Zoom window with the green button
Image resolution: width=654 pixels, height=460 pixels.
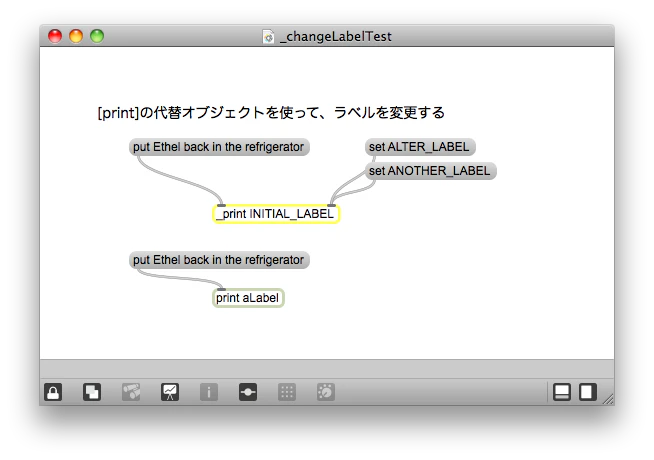97,36
